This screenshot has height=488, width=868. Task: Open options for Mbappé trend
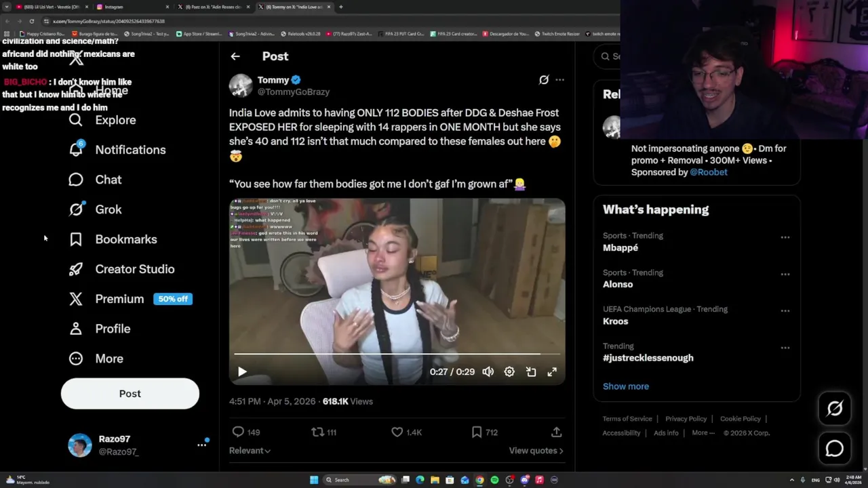785,237
